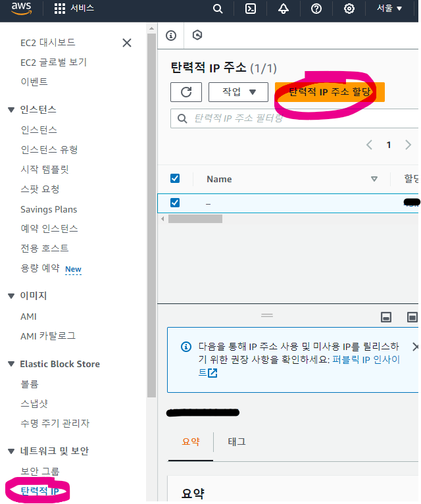Image resolution: width=421 pixels, height=504 pixels.
Task: Open the notifications bell
Action: (283, 9)
